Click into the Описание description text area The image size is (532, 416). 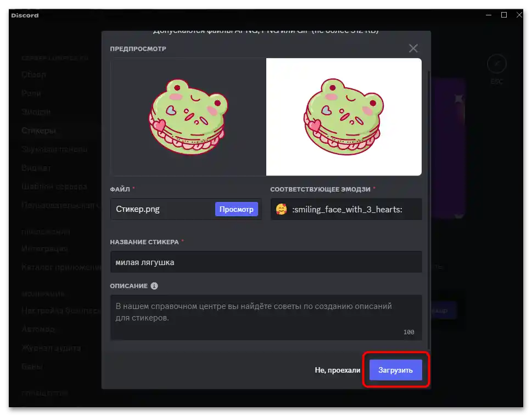click(x=266, y=317)
